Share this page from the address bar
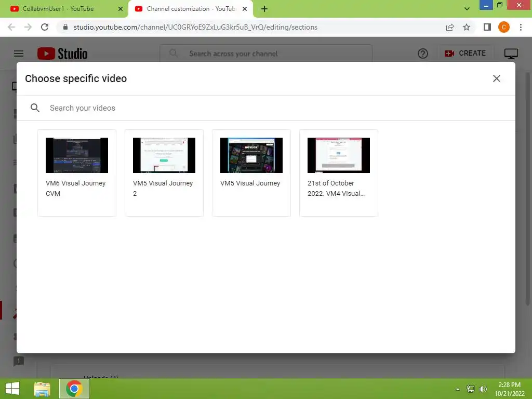Viewport: 532px width, 399px height. coord(450,27)
